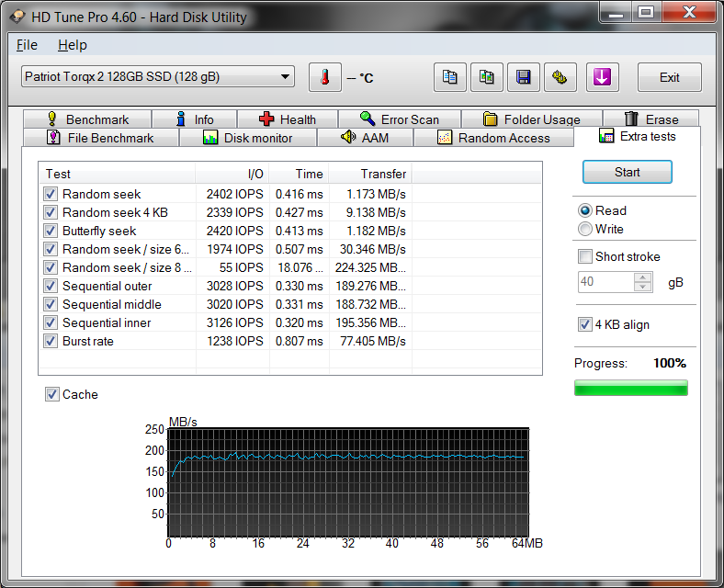Open the File menu
The height and width of the screenshot is (588, 724).
pos(27,45)
